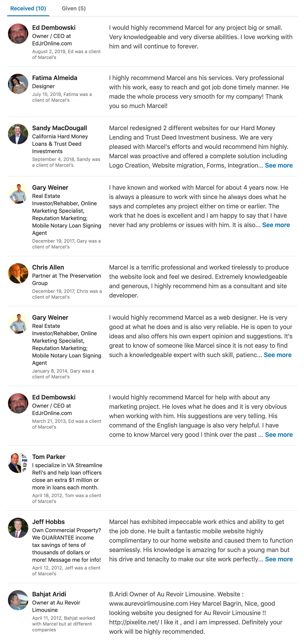Show full Jeff Hobbs recommendation with See more
Image resolution: width=304 pixels, height=644 pixels.
[x=279, y=559]
